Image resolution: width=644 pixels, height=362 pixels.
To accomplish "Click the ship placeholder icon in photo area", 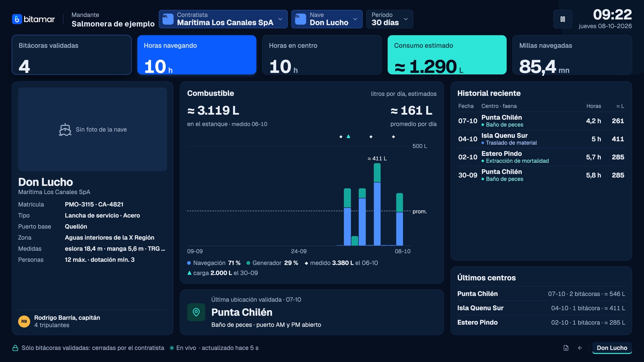I will point(65,129).
